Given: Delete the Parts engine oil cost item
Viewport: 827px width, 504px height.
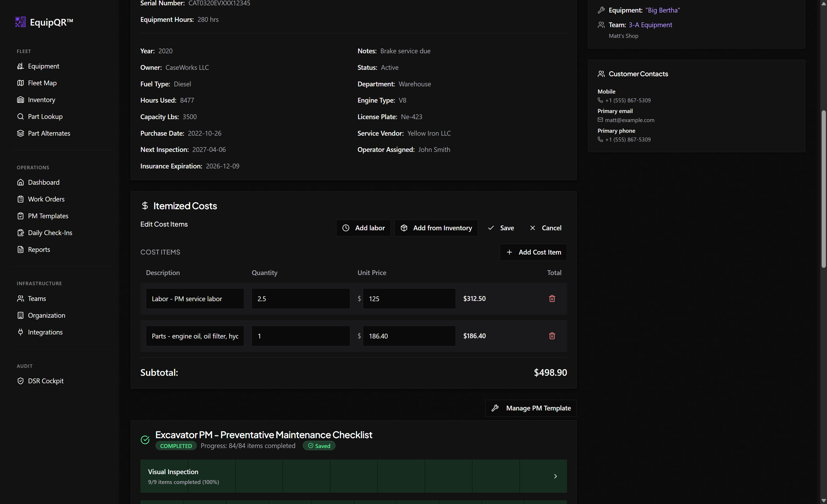Looking at the screenshot, I should [x=552, y=336].
